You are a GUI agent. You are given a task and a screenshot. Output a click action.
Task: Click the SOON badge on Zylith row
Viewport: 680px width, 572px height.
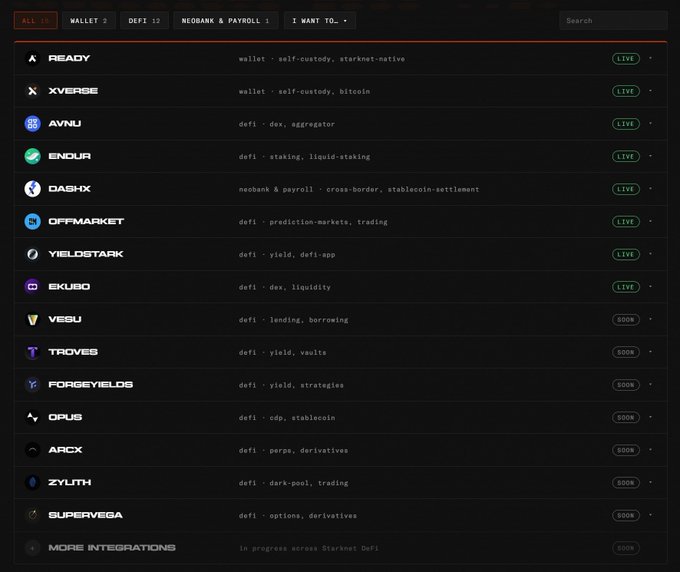(x=625, y=483)
